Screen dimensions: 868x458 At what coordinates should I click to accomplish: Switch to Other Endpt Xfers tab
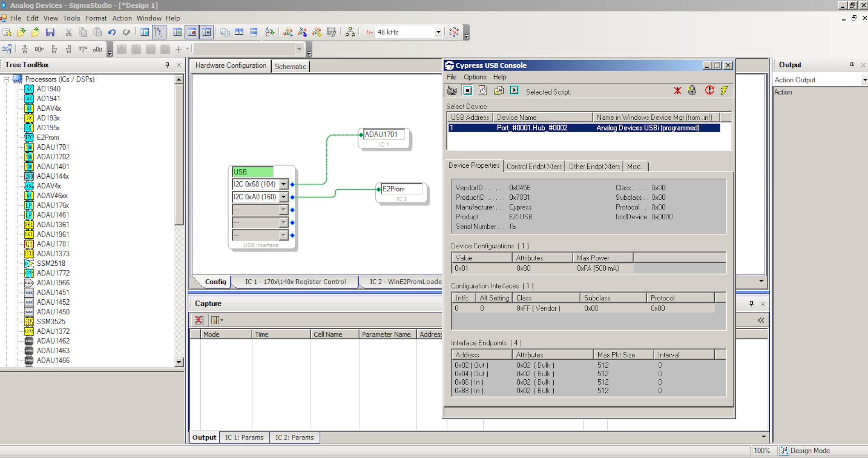tap(594, 166)
